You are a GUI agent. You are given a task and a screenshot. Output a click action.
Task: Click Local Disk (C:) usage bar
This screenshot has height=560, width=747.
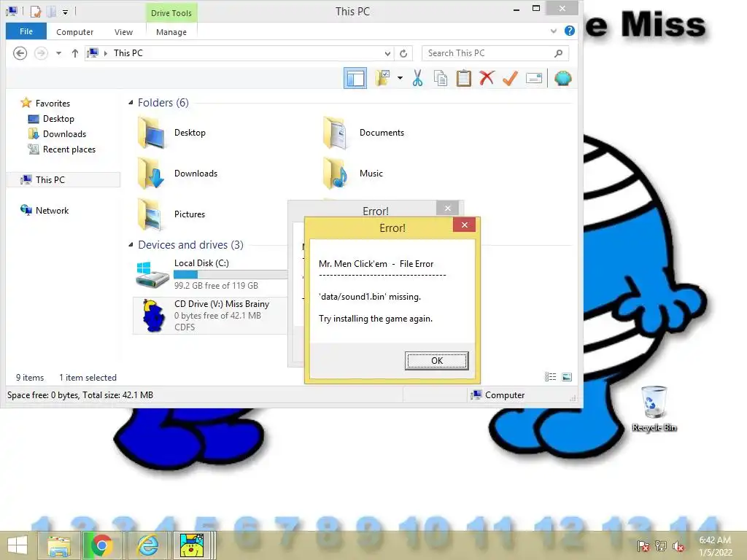coord(231,274)
